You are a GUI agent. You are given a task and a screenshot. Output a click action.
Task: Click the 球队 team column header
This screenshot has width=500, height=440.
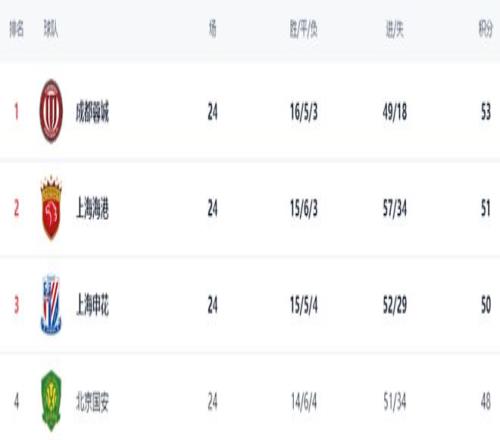[51, 28]
